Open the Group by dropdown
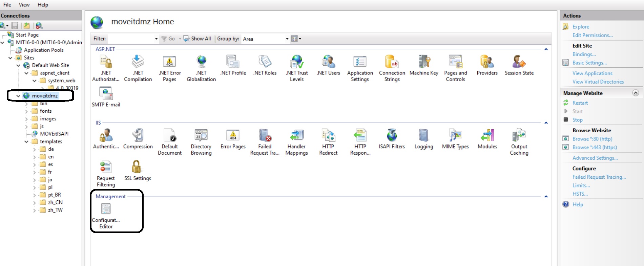The image size is (644, 266). click(287, 39)
